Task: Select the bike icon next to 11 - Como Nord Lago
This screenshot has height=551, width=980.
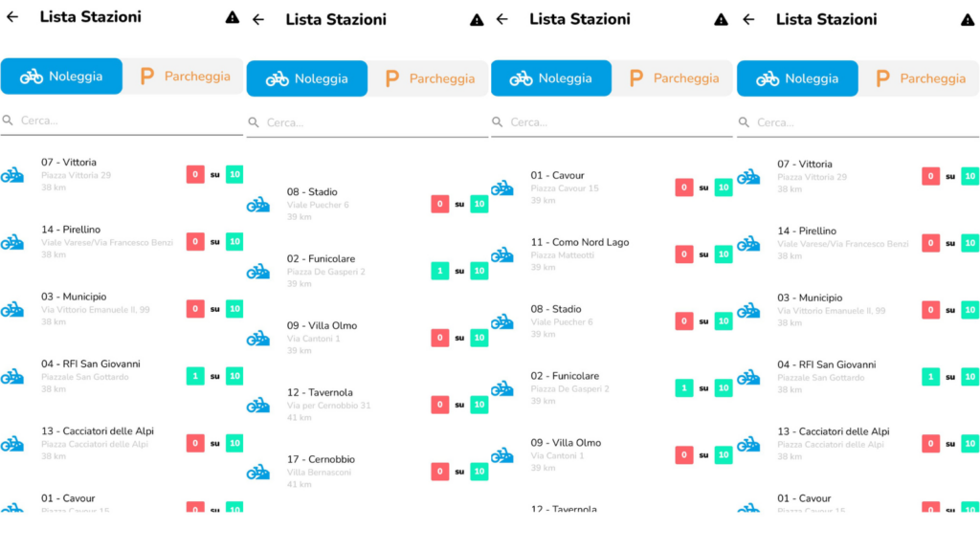Action: 502,253
